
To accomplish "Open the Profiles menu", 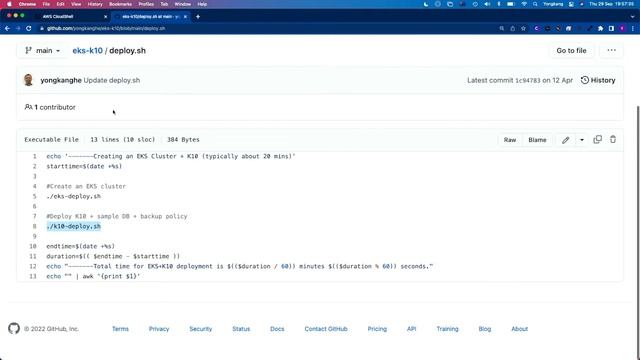I will point(146,4).
